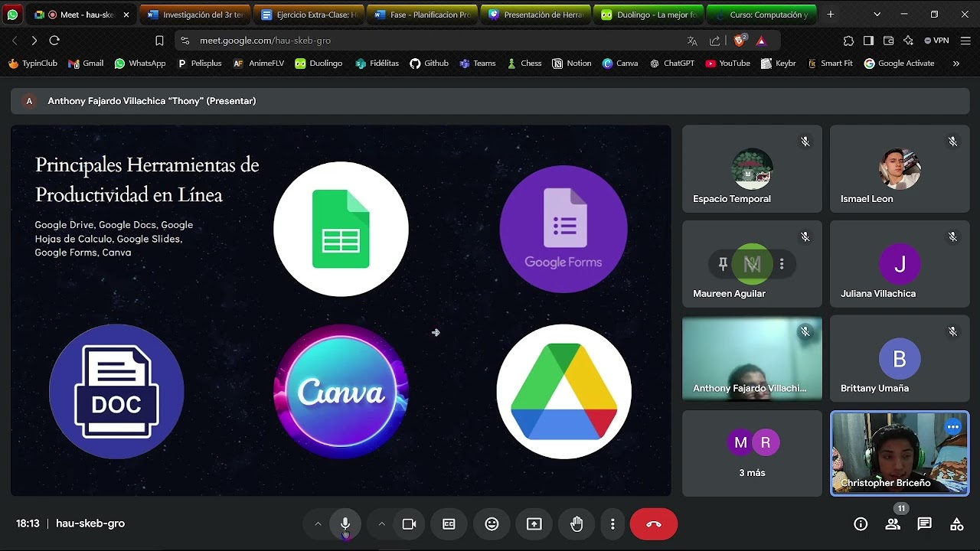Screen dimensions: 980x551
Task: Click Brittany Umaña B avatar
Action: [x=900, y=358]
